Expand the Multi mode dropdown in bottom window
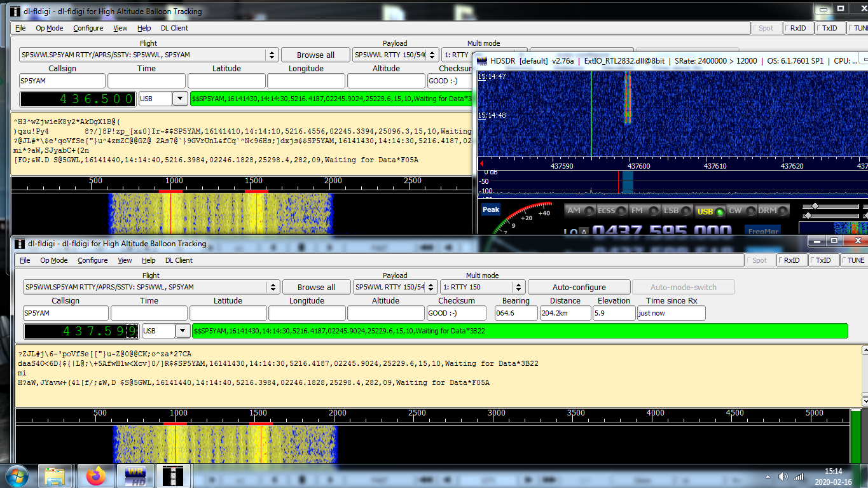The width and height of the screenshot is (868, 488). coord(519,287)
